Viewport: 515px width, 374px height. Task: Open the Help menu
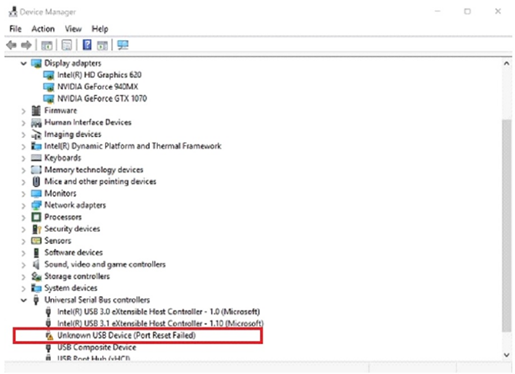100,29
